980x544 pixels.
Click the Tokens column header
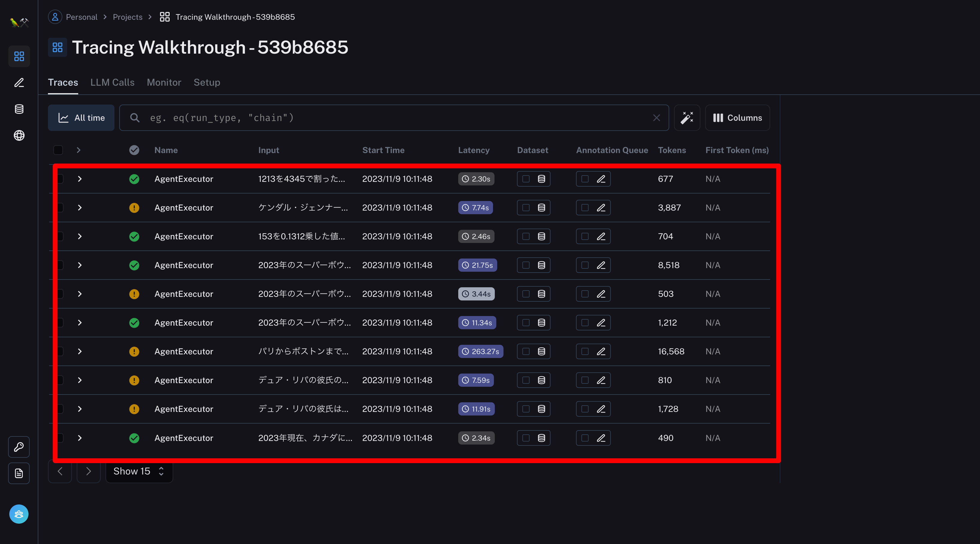click(x=672, y=150)
